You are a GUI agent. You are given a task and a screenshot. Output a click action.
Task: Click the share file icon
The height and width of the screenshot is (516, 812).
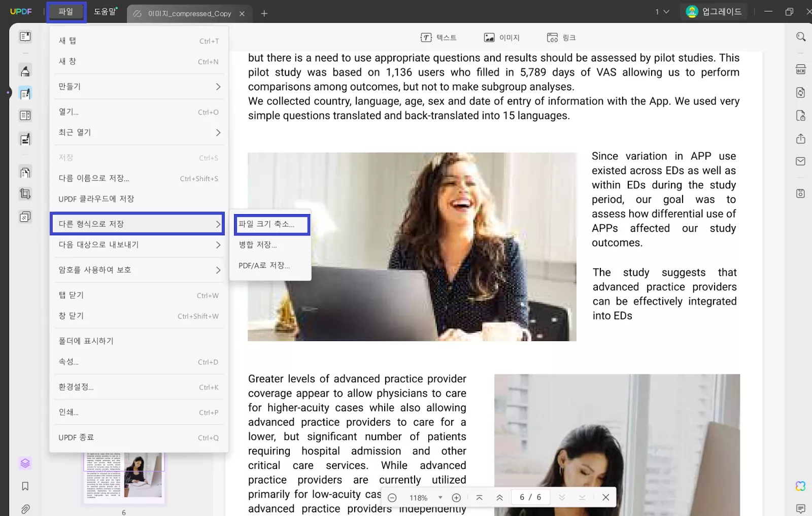pos(801,139)
